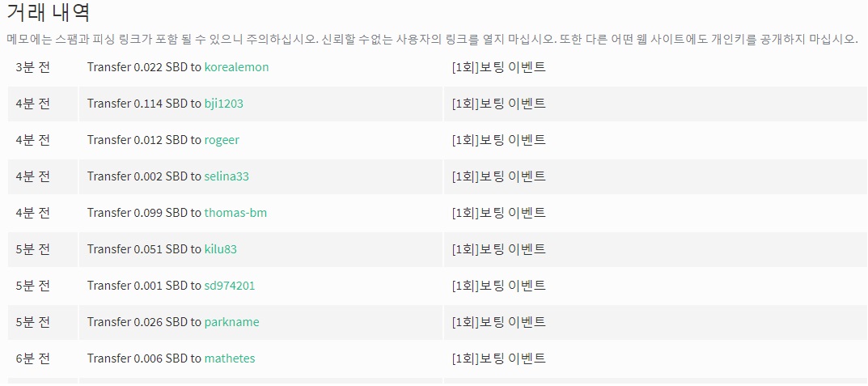Click the phishing warning notice text
This screenshot has height=386, width=868.
click(432, 40)
